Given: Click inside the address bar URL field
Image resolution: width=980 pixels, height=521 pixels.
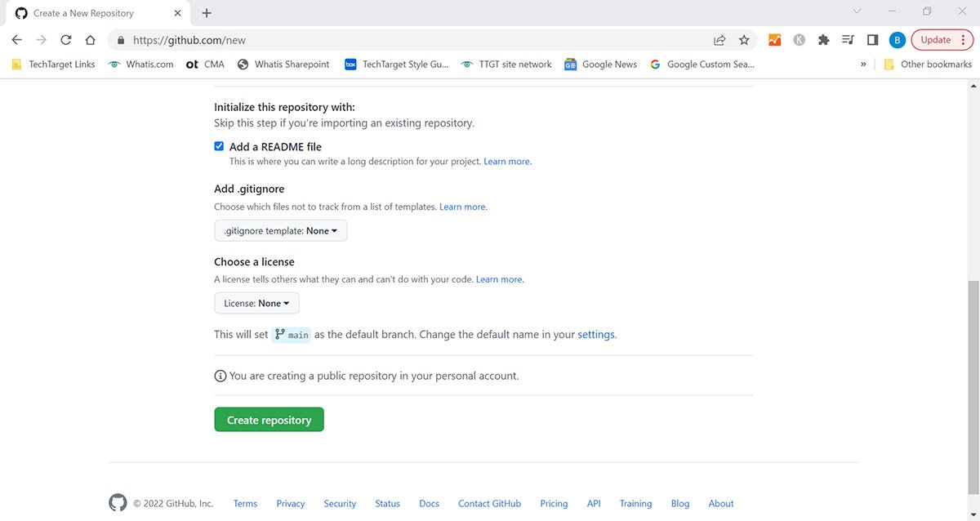Looking at the screenshot, I should click(x=327, y=39).
